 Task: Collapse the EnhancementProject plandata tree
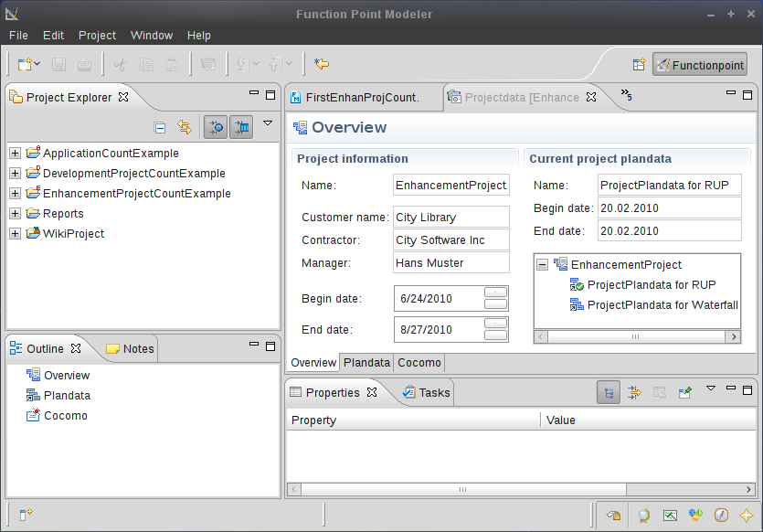(542, 265)
